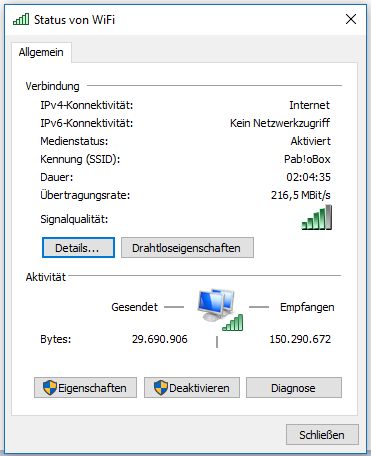Click the text Kein Netzwerkzugriff
This screenshot has height=456, width=371.
coord(280,123)
